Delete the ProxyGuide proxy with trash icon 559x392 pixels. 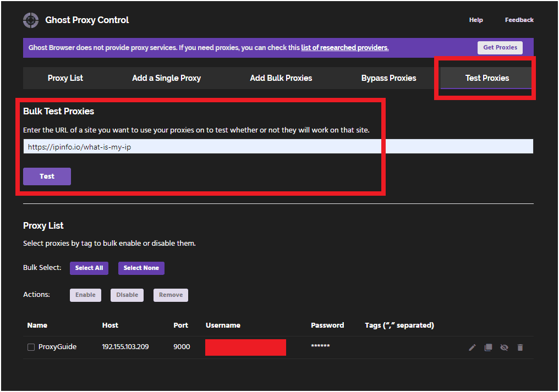(520, 347)
